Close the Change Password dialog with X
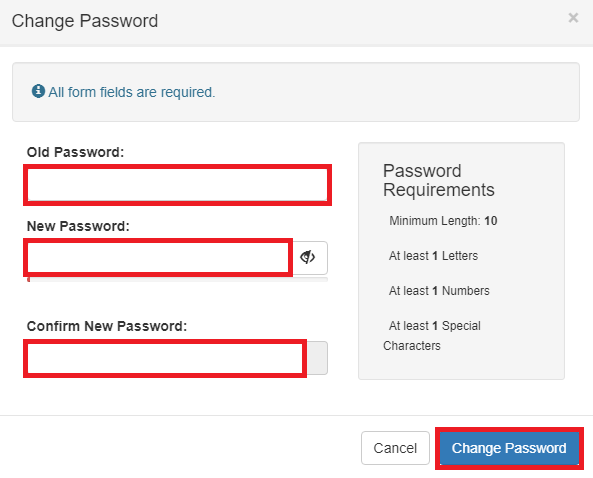The height and width of the screenshot is (478, 593). coord(573,17)
